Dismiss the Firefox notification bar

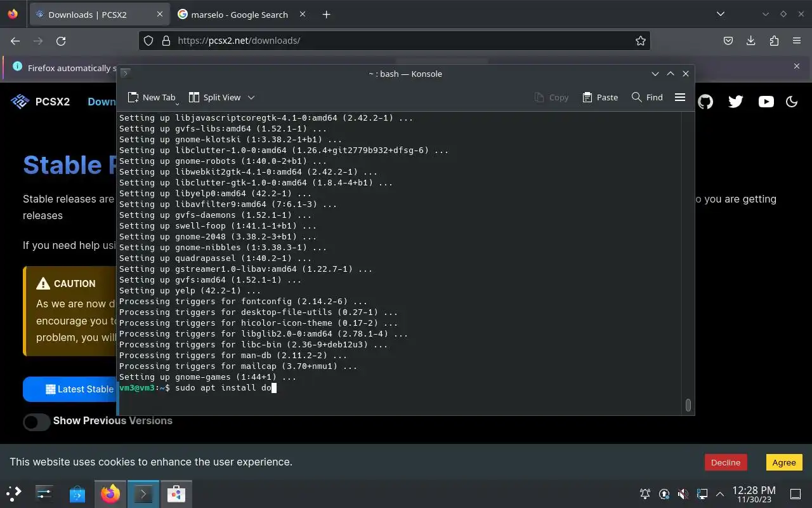click(797, 66)
